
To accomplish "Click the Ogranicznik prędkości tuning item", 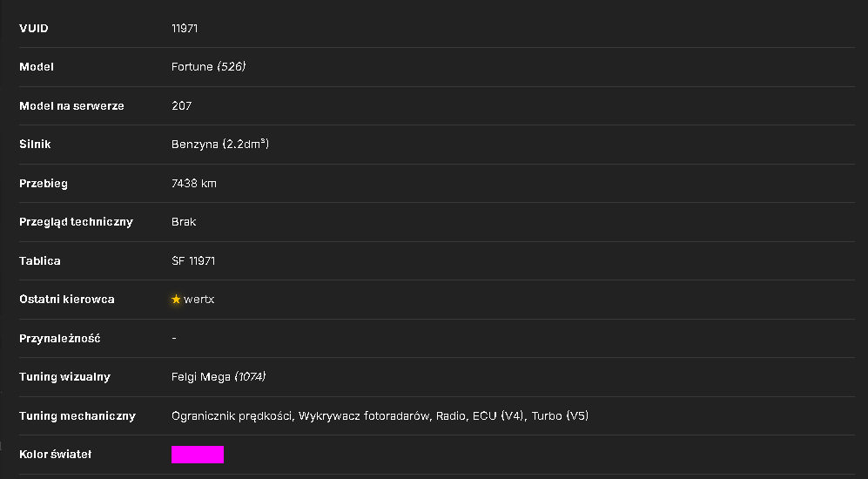I will (x=232, y=416).
